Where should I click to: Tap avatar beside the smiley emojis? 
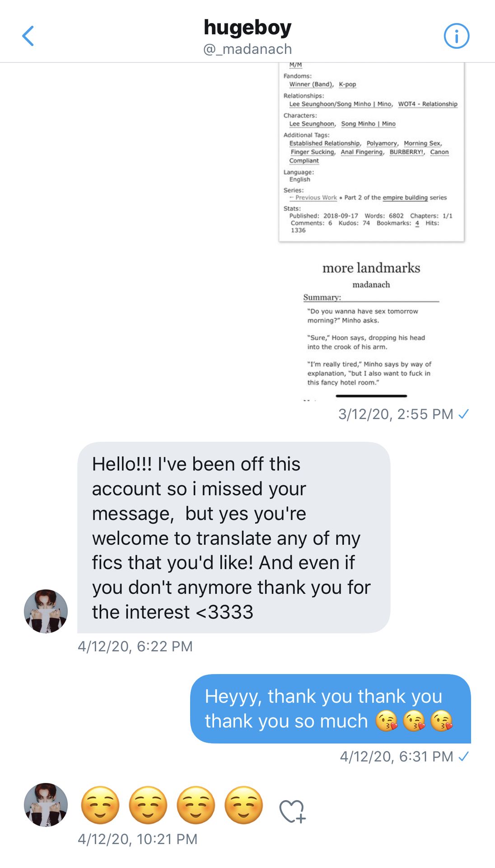click(46, 805)
